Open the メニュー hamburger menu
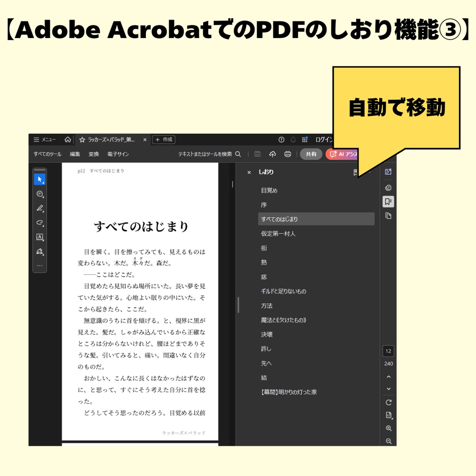Screen dimensions: 476x476 coord(44,139)
